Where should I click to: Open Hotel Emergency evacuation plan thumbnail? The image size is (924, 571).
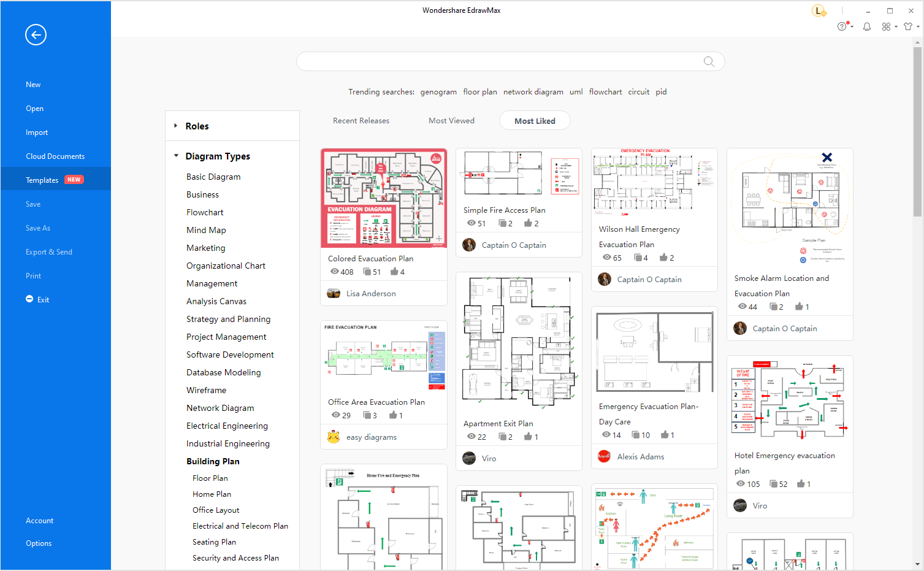(790, 400)
